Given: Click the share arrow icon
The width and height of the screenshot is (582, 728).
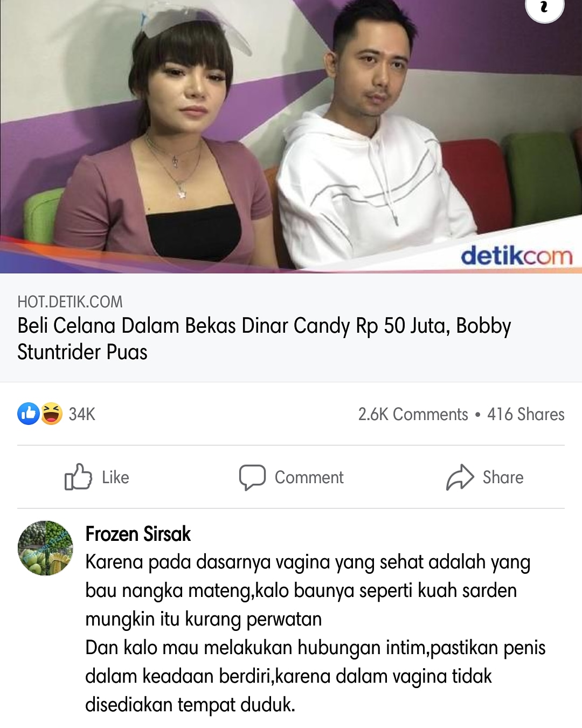Looking at the screenshot, I should [x=460, y=477].
